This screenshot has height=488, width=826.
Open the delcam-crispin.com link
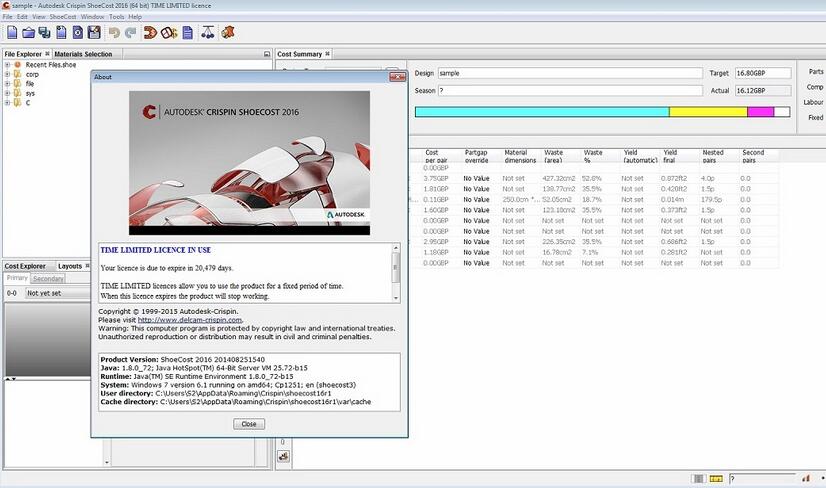[x=190, y=320]
